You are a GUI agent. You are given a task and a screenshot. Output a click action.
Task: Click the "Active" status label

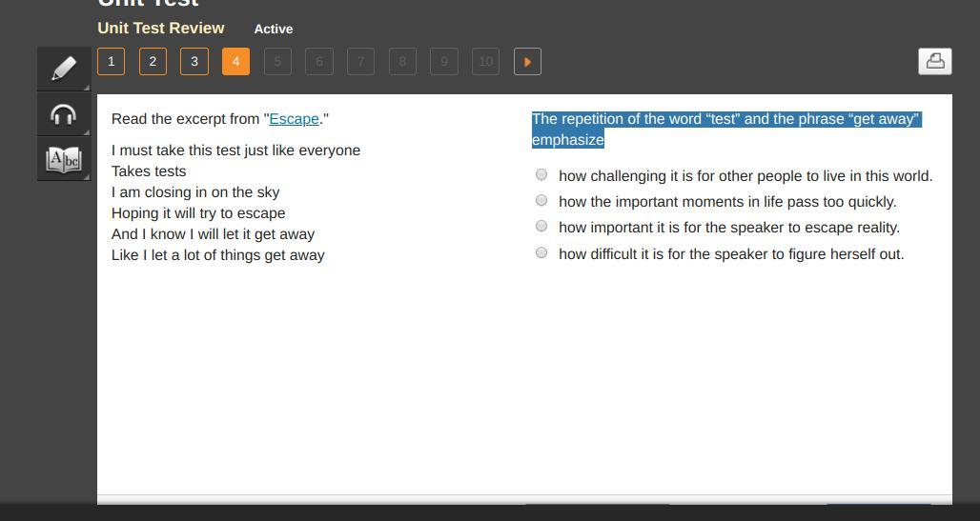click(274, 29)
